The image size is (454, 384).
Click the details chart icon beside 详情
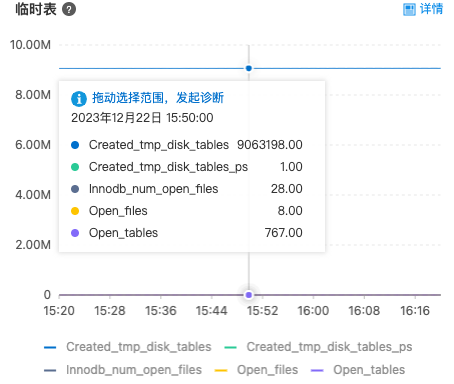(x=409, y=9)
